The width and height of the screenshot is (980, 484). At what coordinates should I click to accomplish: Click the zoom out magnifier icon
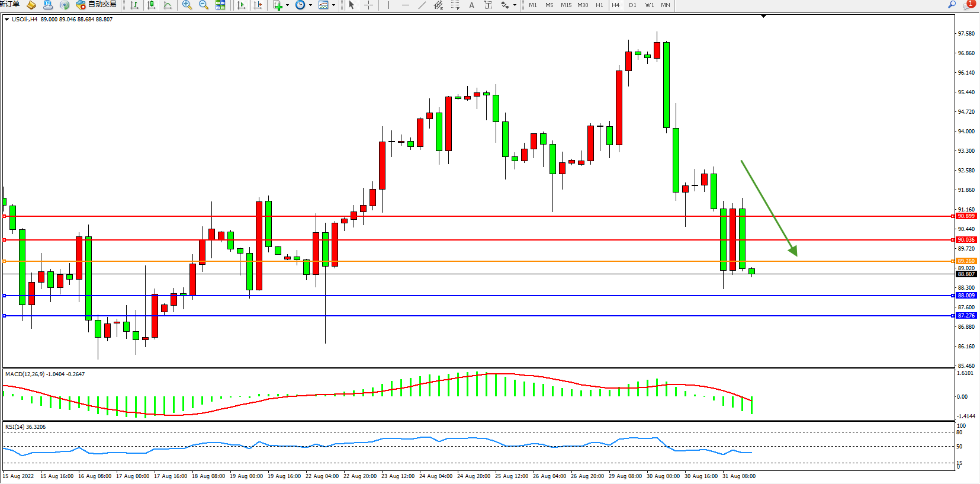click(x=204, y=5)
